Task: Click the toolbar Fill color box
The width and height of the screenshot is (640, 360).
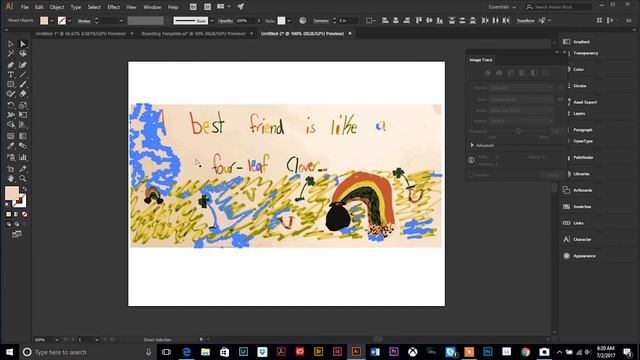Action: click(11, 193)
